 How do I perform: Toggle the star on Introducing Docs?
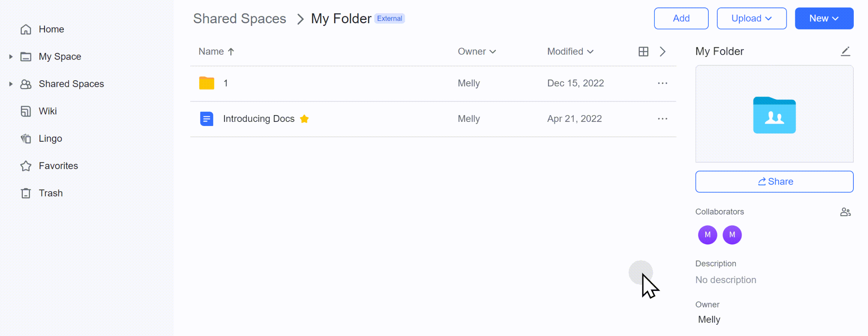pos(304,119)
